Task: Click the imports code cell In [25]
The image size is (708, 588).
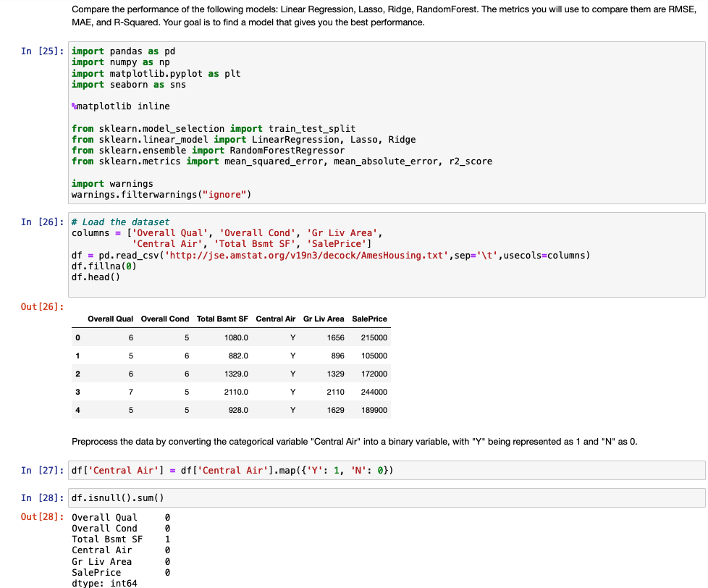Action: coord(387,123)
